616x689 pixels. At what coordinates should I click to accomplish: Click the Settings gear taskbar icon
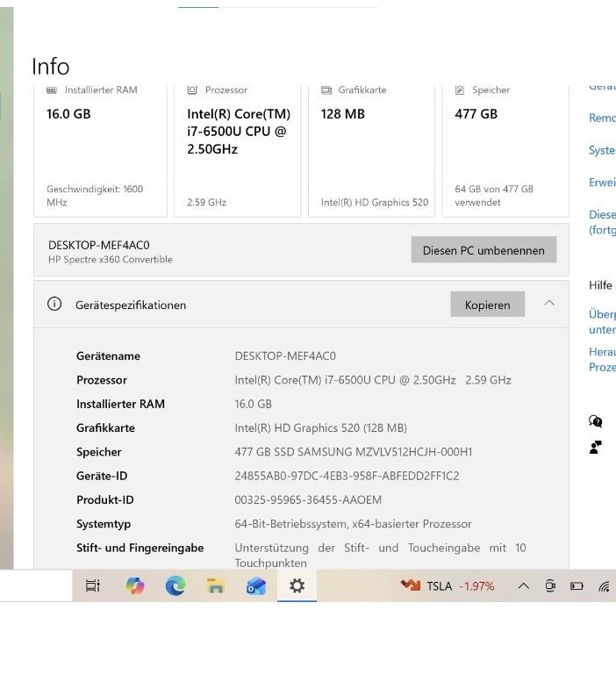[297, 585]
